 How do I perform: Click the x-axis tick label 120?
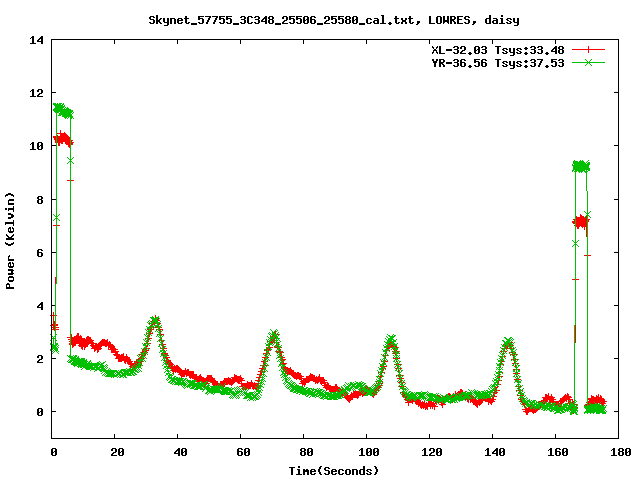432,452
